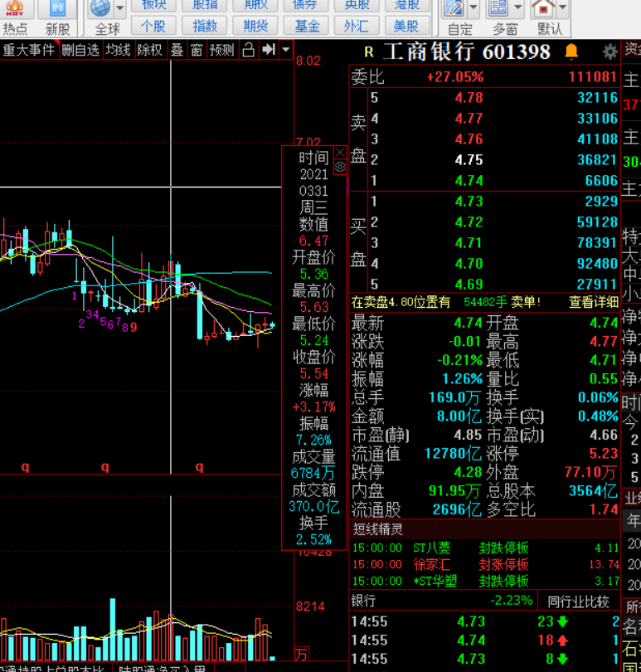The width and height of the screenshot is (641, 672).
Task: Select the 美股 market button
Action: pyautogui.click(x=406, y=27)
